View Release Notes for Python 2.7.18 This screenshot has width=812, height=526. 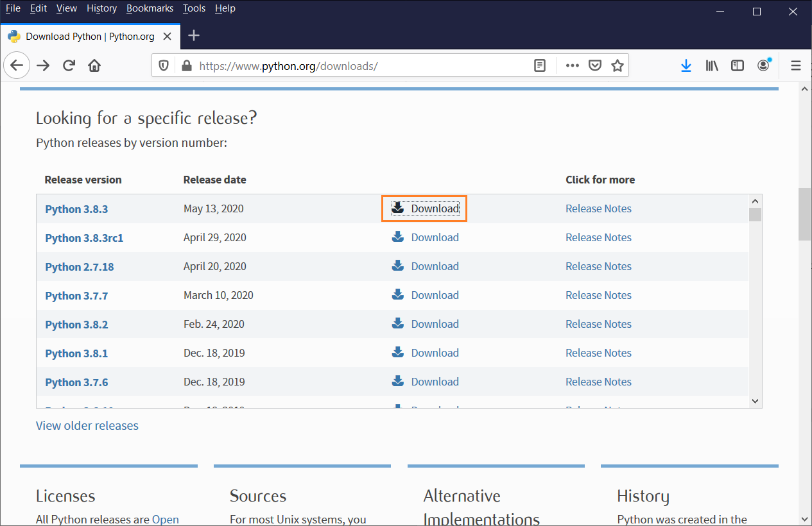pos(598,266)
